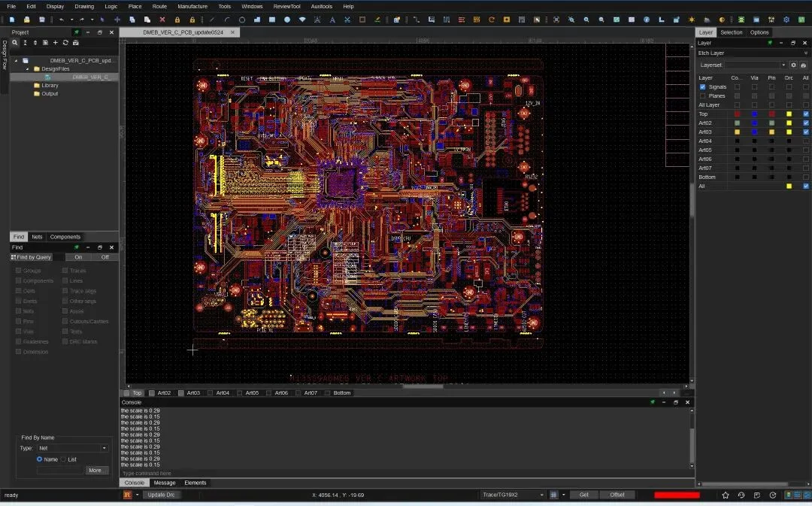Viewport: 812px width, 506px height.
Task: Collapse the DesignFiles tree folder
Action: 28,68
